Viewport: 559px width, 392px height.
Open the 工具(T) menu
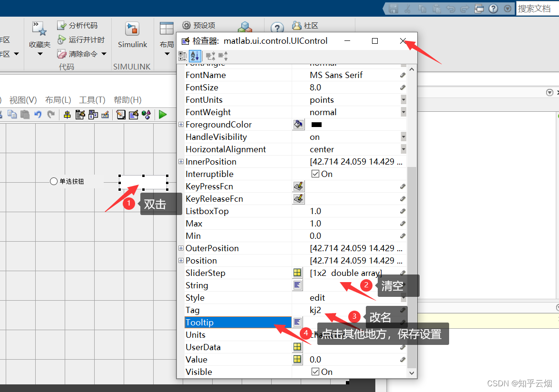pos(92,100)
